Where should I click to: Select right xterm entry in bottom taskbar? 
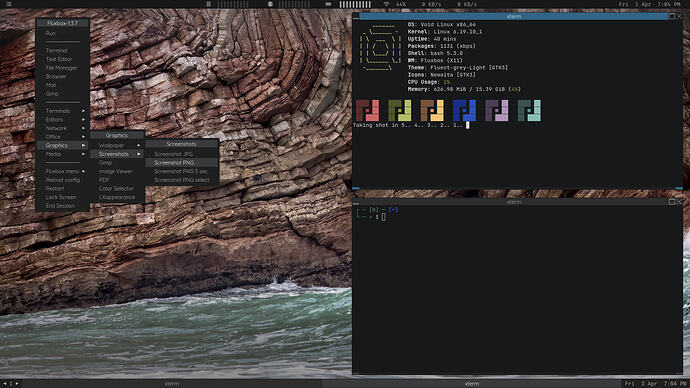click(472, 384)
